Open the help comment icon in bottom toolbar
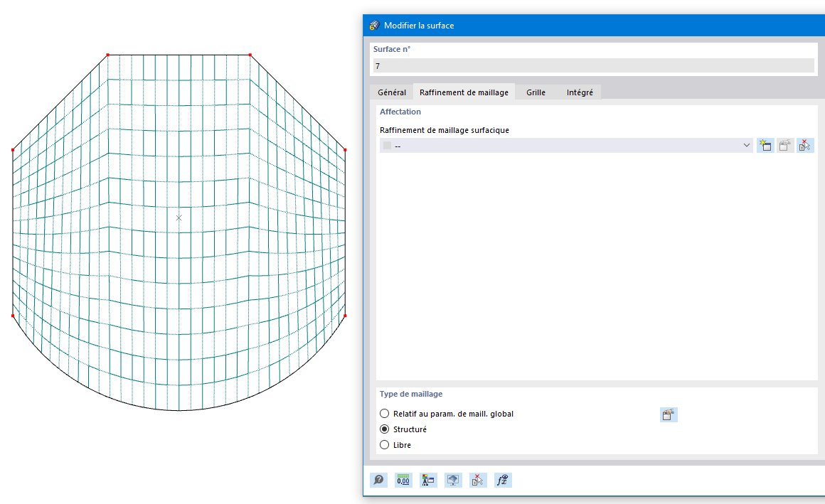The image size is (825, 504). click(379, 480)
